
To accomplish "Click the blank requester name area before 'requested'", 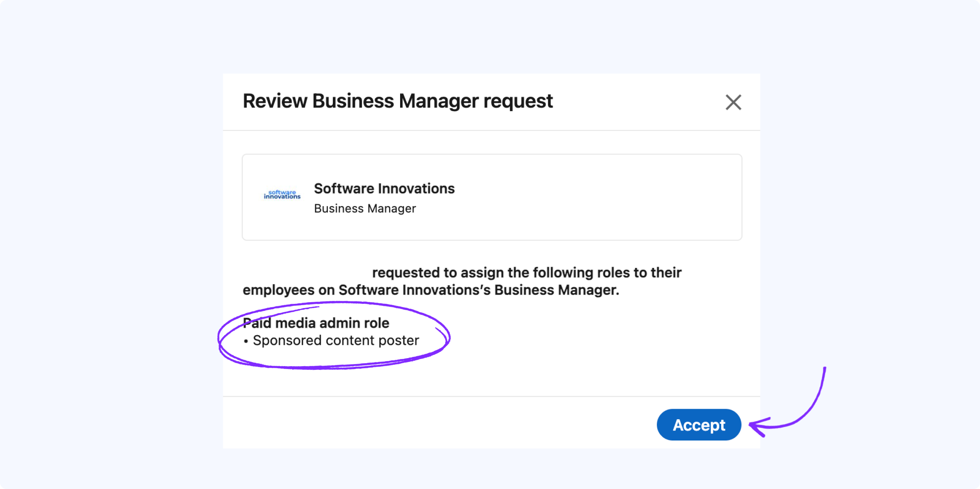I will pyautogui.click(x=306, y=273).
